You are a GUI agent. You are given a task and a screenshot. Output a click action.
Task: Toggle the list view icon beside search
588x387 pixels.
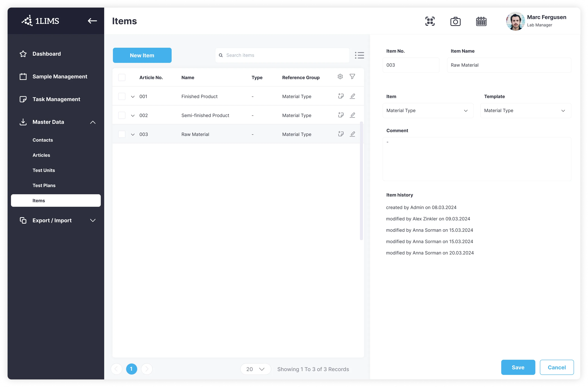[359, 55]
